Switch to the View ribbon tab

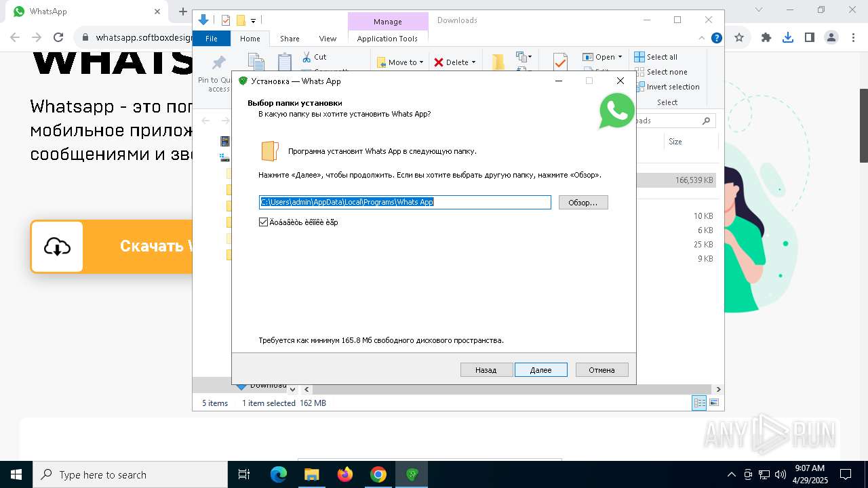pos(328,39)
